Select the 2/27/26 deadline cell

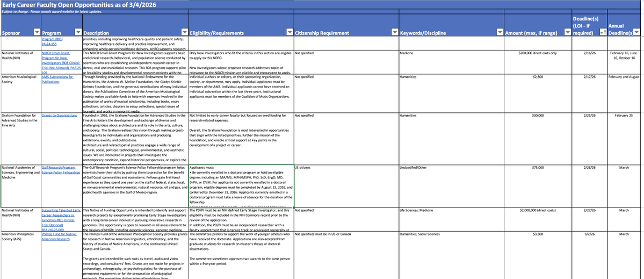[x=589, y=219]
